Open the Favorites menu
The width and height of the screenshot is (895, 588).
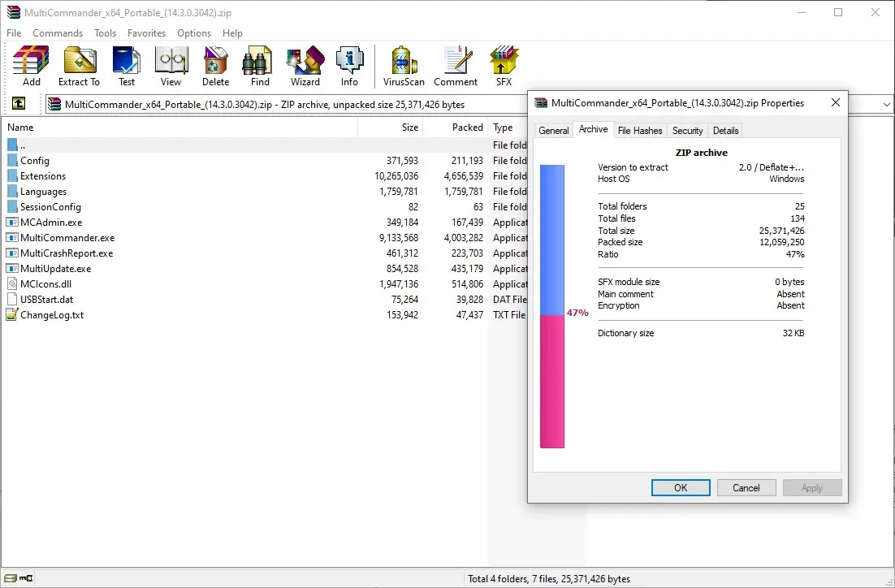click(147, 33)
